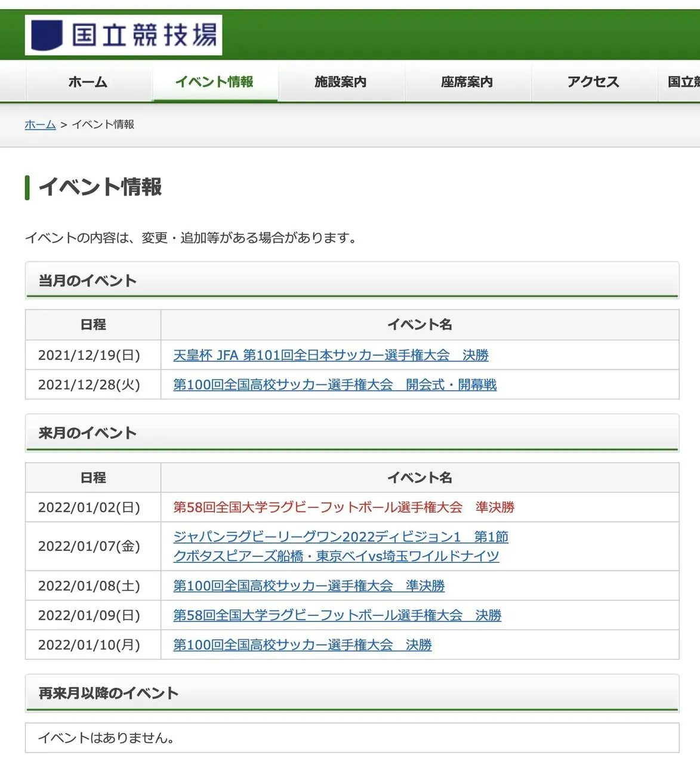700x764 pixels.
Task: Click the 国立競技場 stadium logo
Action: click(x=122, y=35)
